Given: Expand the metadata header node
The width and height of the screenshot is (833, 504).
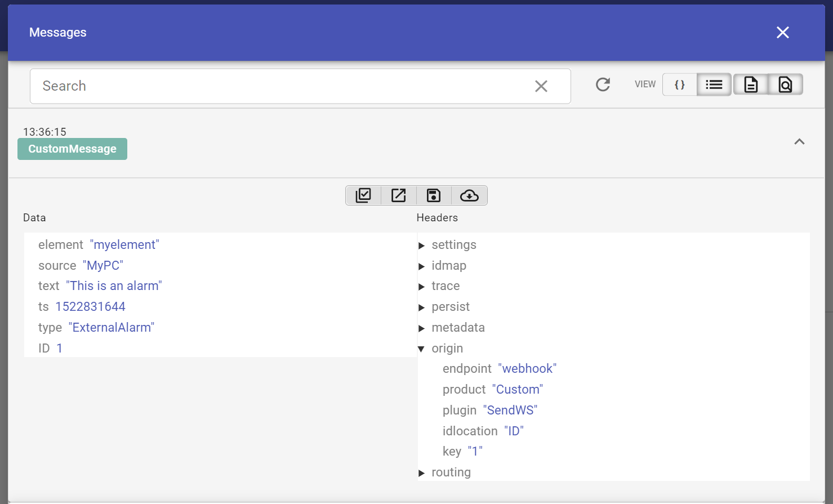Looking at the screenshot, I should click(x=421, y=328).
